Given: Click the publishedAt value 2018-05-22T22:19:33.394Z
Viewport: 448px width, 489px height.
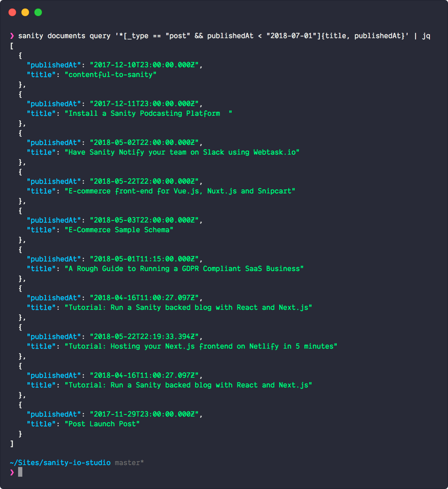Looking at the screenshot, I should (x=144, y=336).
